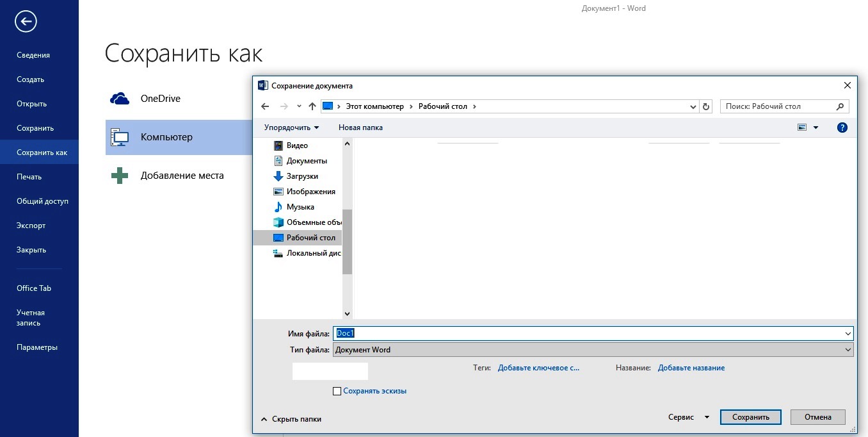Enable the Сохранять эскизы checkbox
The height and width of the screenshot is (437, 868).
tap(337, 391)
